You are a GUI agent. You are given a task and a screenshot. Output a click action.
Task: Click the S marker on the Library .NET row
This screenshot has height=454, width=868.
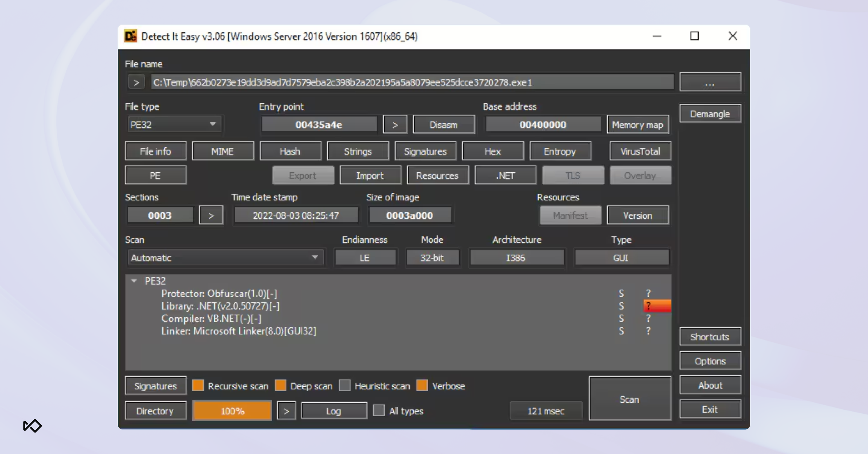621,306
